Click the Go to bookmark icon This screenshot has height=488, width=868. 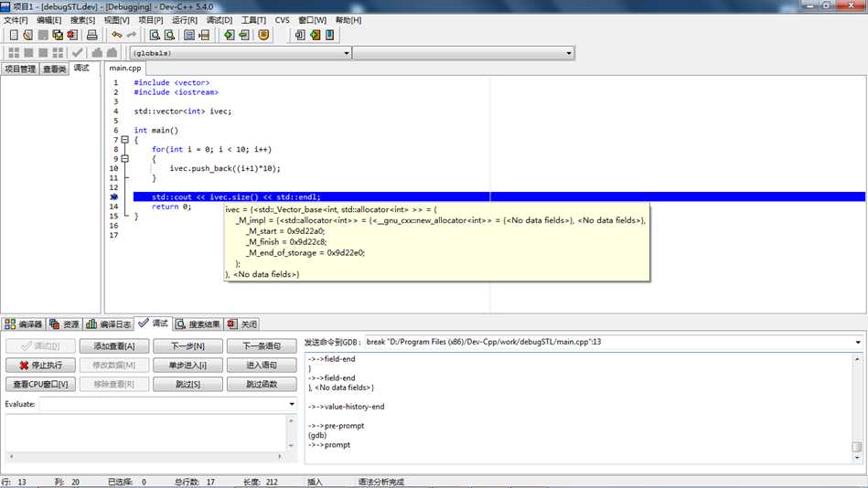tap(243, 35)
